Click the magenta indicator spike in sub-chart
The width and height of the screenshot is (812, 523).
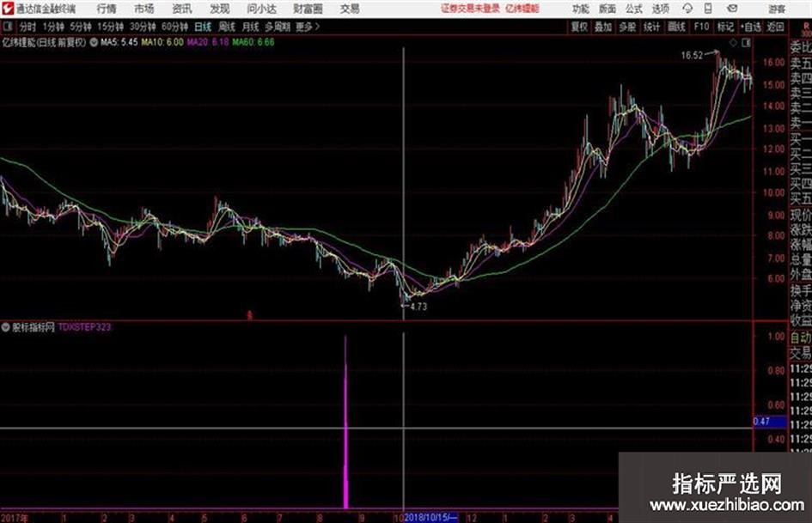tap(346, 422)
